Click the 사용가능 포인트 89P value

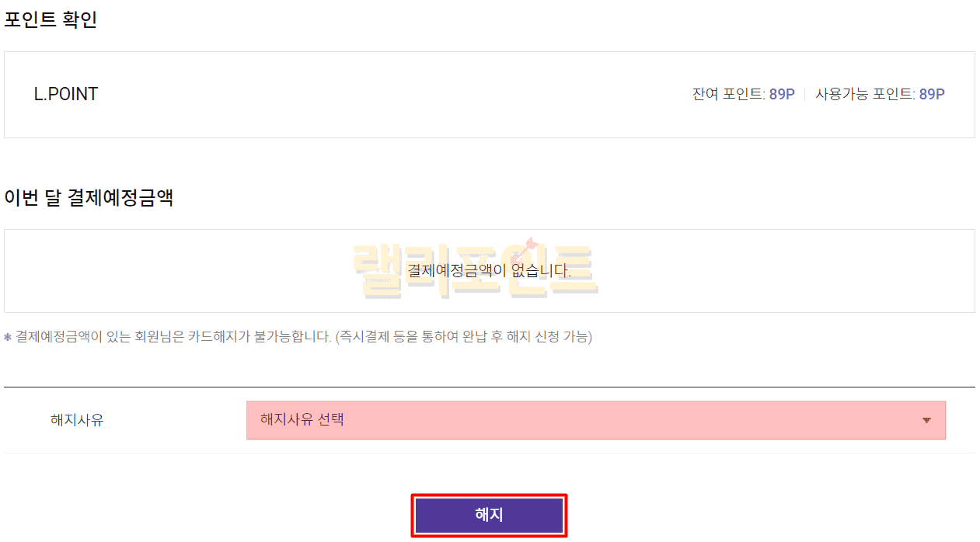pyautogui.click(x=932, y=95)
